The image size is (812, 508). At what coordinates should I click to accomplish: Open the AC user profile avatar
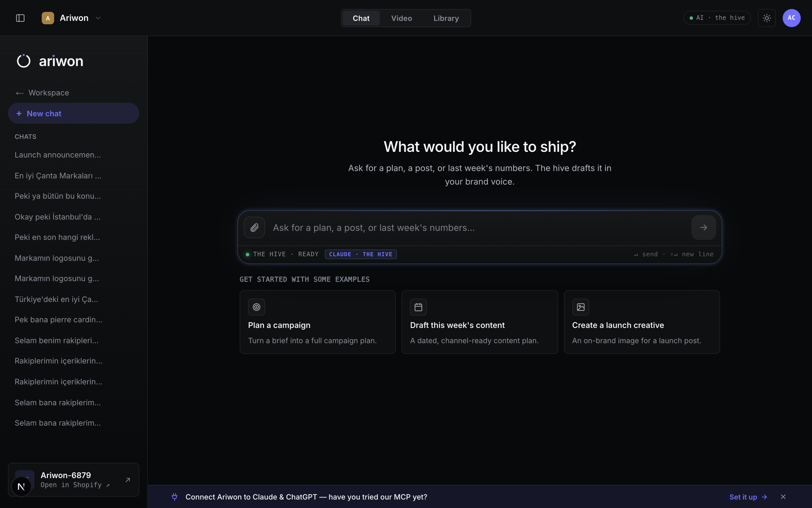click(791, 18)
